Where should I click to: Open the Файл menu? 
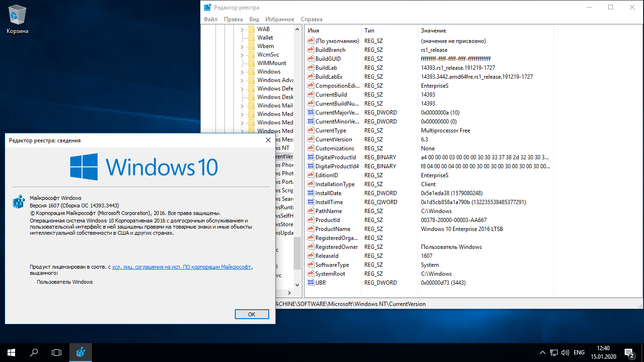pyautogui.click(x=210, y=19)
